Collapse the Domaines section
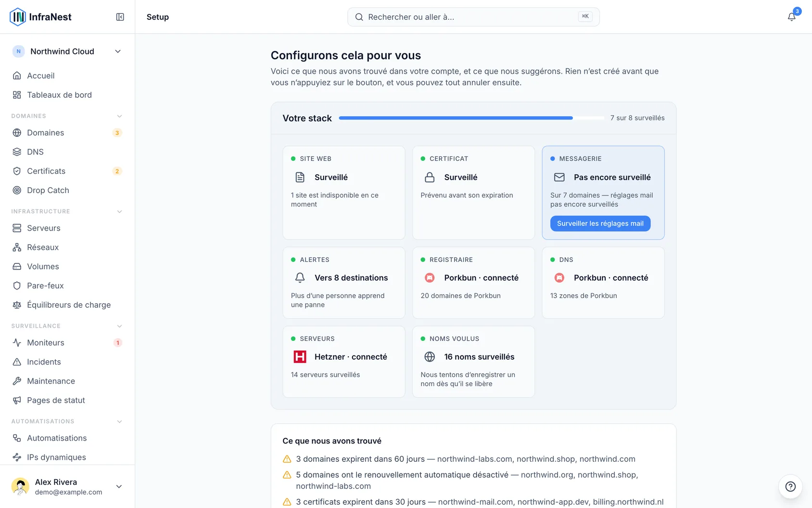The height and width of the screenshot is (508, 812). [119, 116]
